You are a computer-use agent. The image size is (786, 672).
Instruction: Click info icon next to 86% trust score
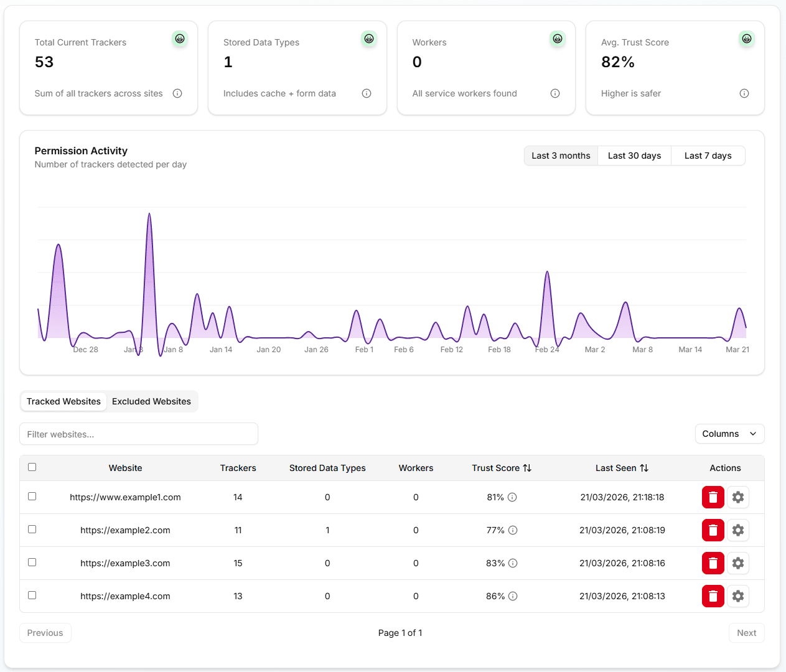pyautogui.click(x=513, y=596)
